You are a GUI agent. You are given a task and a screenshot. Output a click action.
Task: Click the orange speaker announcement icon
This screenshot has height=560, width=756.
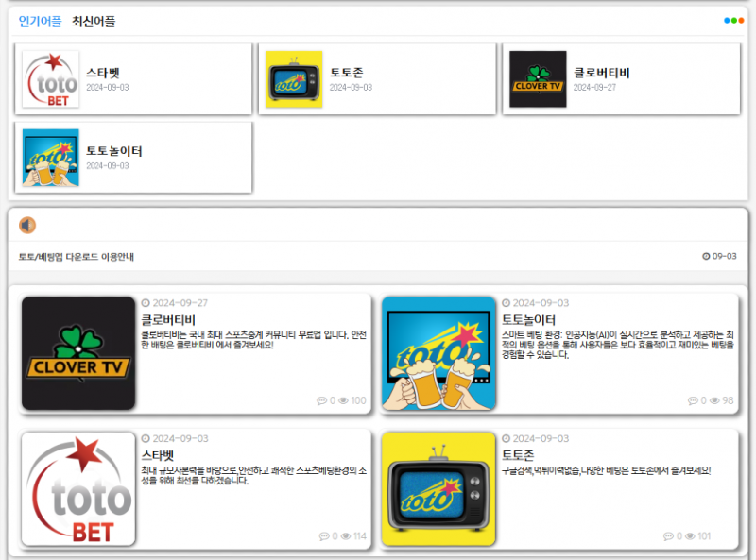pyautogui.click(x=27, y=225)
